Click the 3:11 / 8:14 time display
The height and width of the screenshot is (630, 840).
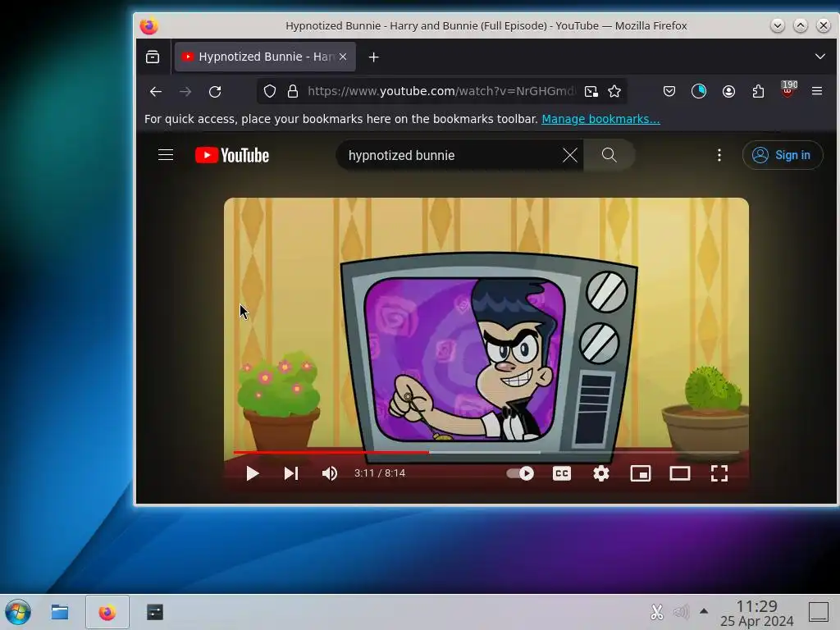[x=379, y=473]
